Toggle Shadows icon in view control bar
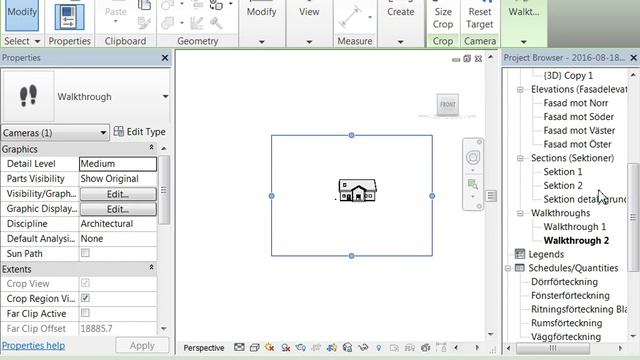640x360 pixels. (x=285, y=348)
